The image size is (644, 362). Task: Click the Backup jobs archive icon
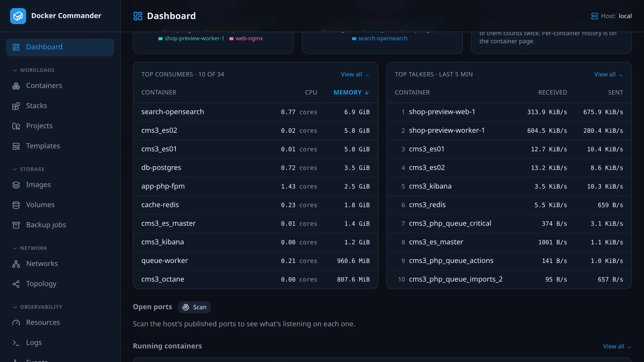[x=16, y=225]
